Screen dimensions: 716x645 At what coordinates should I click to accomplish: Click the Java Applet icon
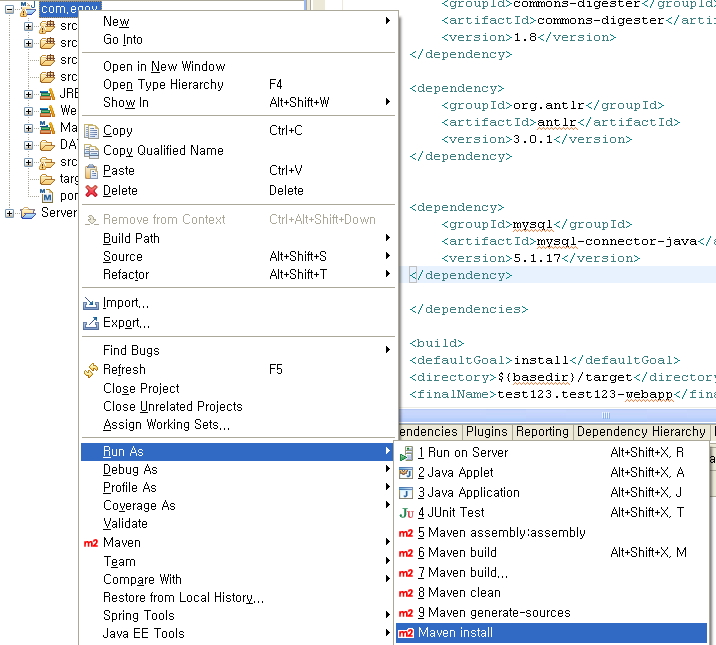[406, 473]
